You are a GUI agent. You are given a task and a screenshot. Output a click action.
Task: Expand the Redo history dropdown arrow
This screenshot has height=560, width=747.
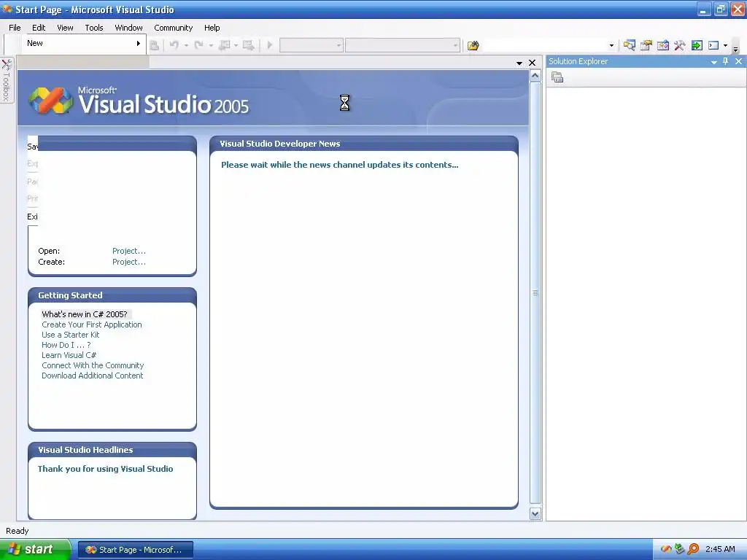click(x=211, y=46)
